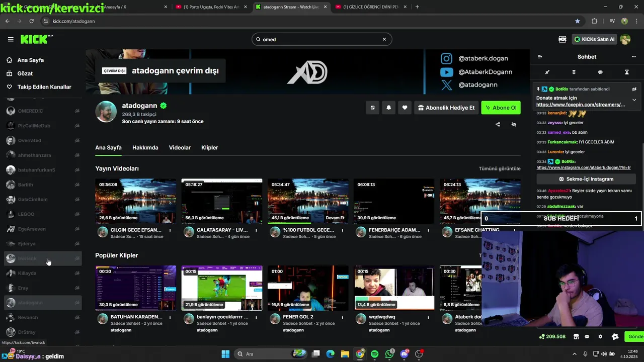Viewport: 644px width, 362px height.
Task: Toggle notification bell for atadogann
Action: 388,108
